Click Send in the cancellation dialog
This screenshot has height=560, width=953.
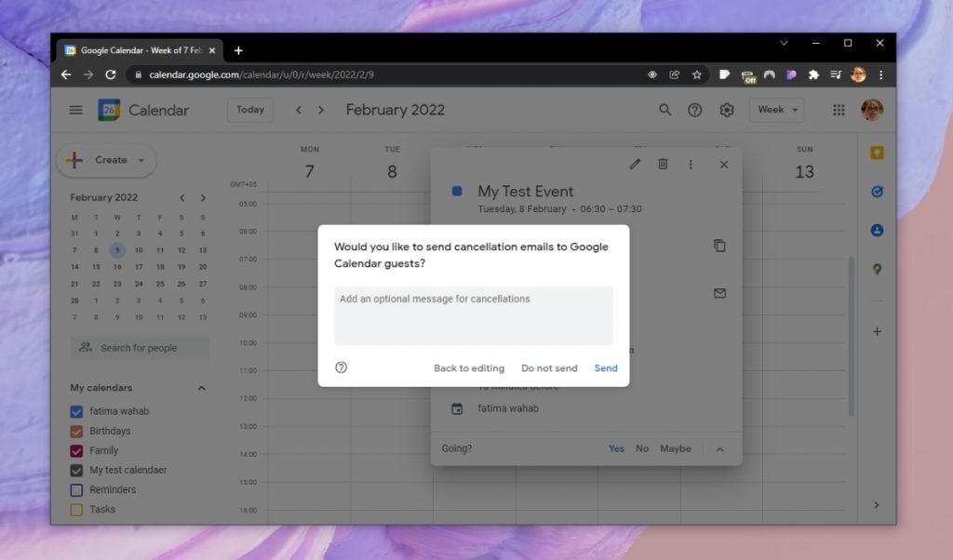point(605,368)
